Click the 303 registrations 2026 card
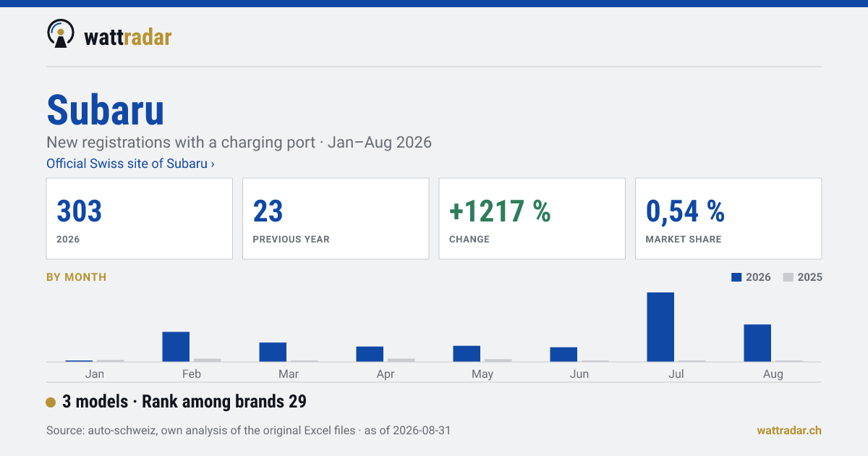 (x=140, y=219)
